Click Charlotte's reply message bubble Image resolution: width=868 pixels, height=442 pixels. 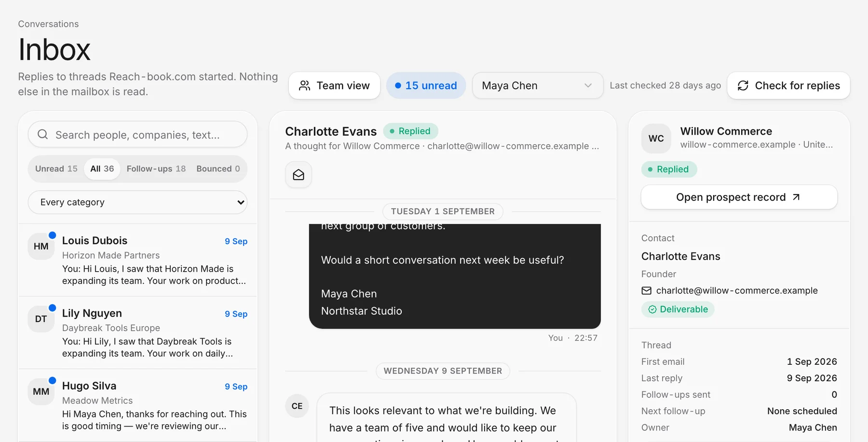tap(447, 418)
